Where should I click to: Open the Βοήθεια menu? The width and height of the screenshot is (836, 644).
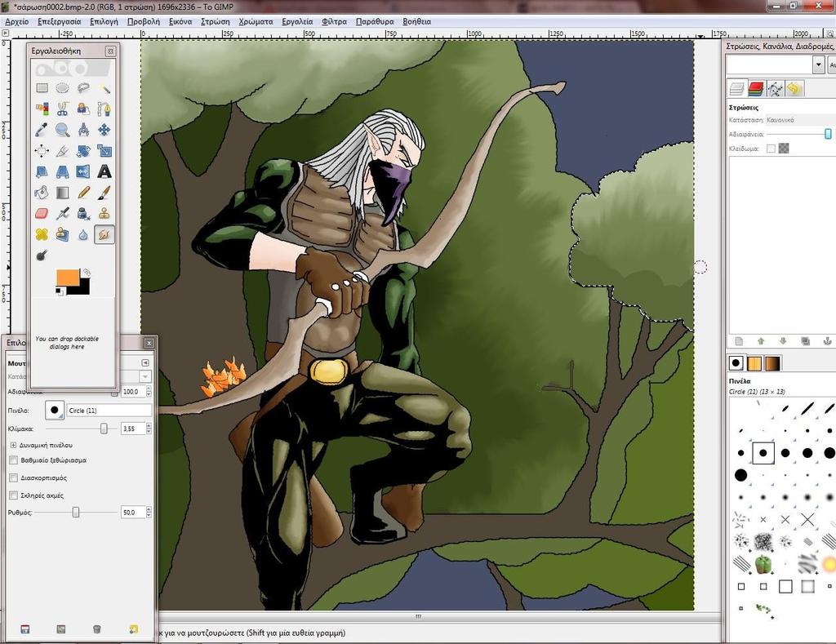pos(417,21)
